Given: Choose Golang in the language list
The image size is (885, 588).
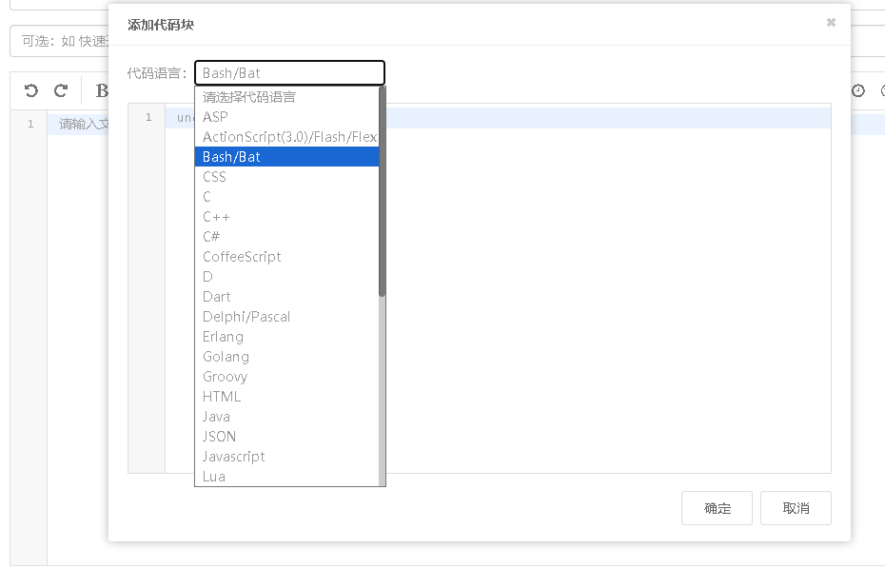Looking at the screenshot, I should point(226,357).
